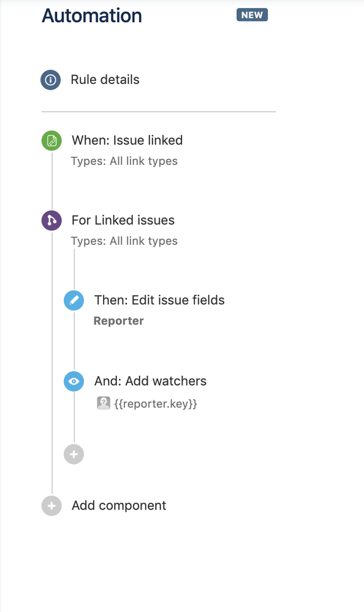Screen dimensions: 364x612
Task: Click the eye icon on Add watchers
Action: point(74,381)
